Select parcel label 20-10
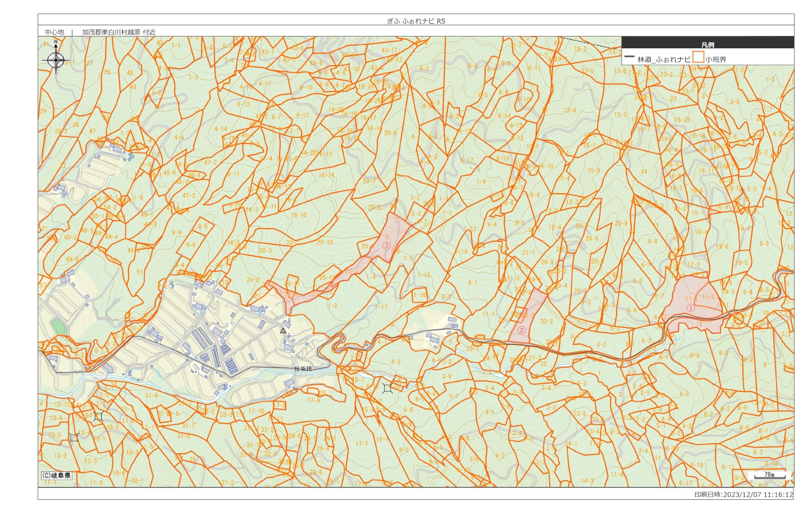Screen dimensions: 812x510 325,242
